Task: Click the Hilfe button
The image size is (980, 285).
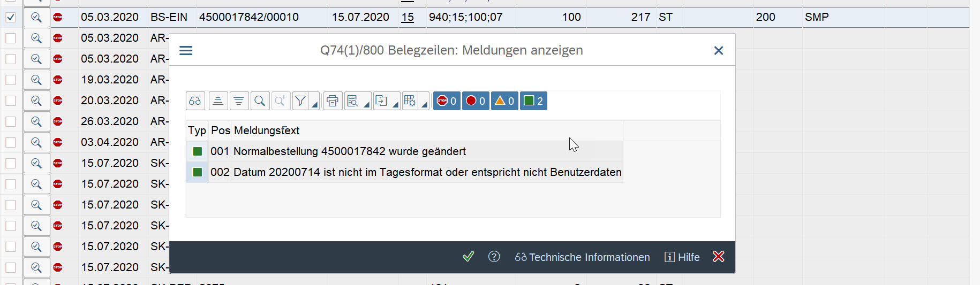Action: click(x=682, y=257)
